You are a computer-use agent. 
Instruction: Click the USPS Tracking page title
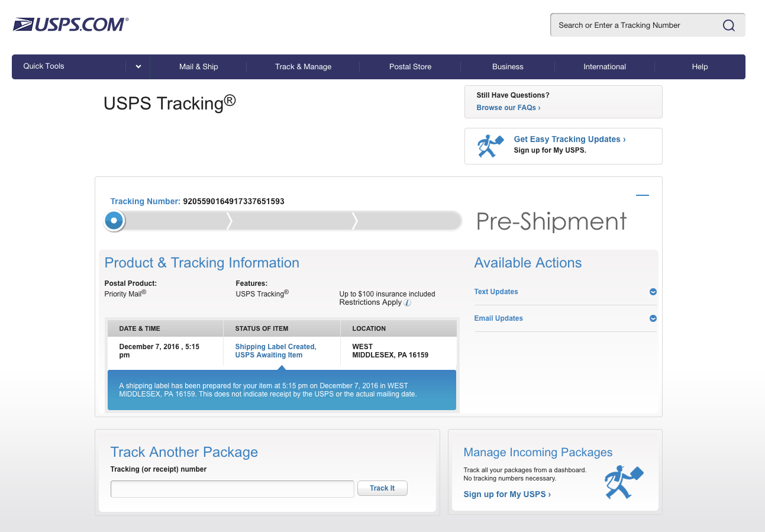[170, 103]
